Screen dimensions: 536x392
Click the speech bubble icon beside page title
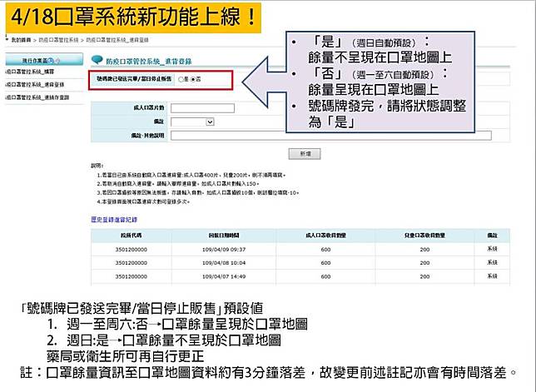(97, 61)
